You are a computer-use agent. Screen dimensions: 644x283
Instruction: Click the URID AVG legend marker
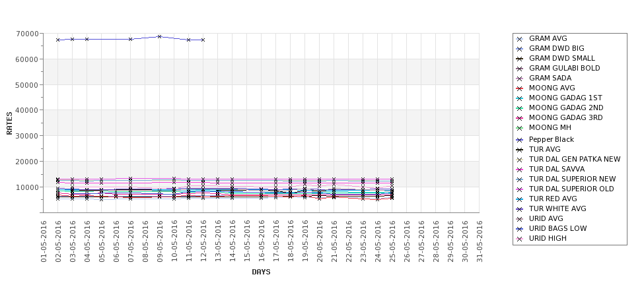click(x=520, y=219)
